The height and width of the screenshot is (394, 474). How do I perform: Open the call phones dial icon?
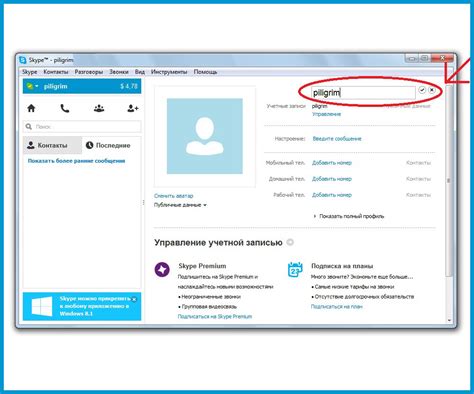pos(65,108)
